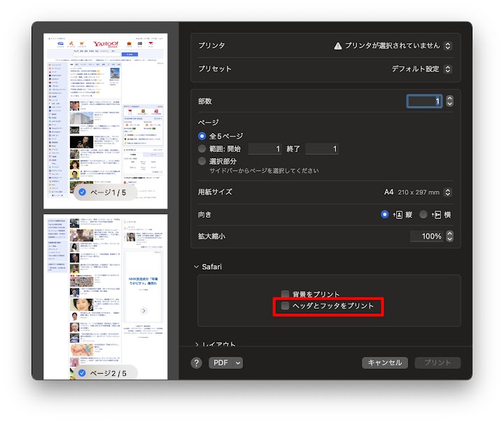Click the copies count stepper
This screenshot has height=422, width=504.
click(449, 101)
